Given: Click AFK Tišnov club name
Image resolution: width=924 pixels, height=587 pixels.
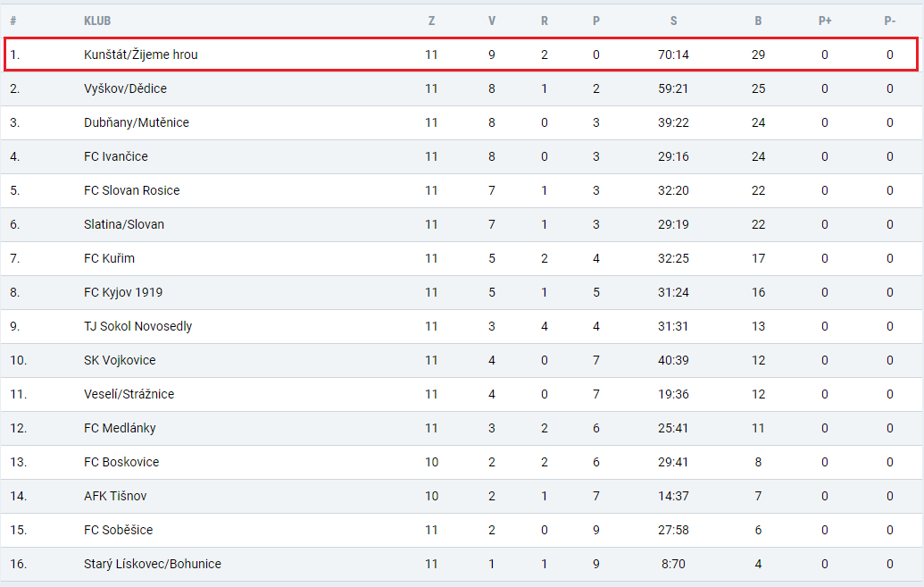Looking at the screenshot, I should [115, 496].
